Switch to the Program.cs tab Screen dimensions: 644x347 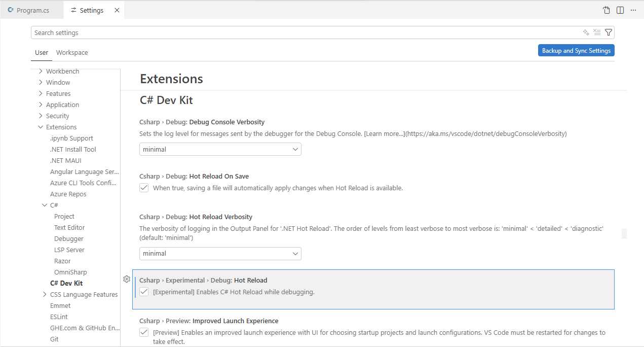click(32, 10)
